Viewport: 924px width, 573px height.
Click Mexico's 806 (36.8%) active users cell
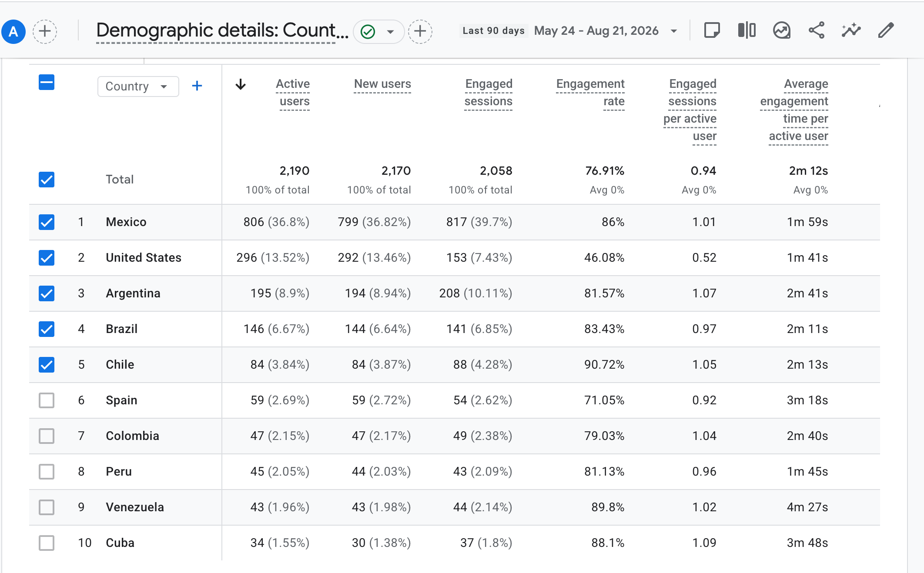click(x=276, y=222)
